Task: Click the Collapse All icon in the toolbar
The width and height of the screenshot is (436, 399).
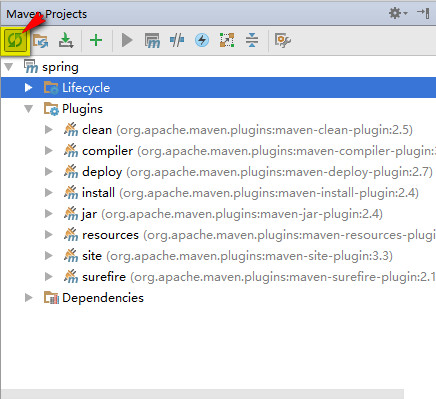Action: pyautogui.click(x=252, y=40)
